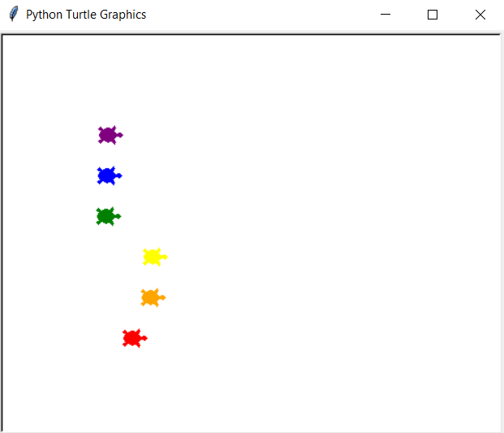Viewport: 504px width, 433px height.
Task: Click the head of the yellow turtle
Action: point(164,258)
